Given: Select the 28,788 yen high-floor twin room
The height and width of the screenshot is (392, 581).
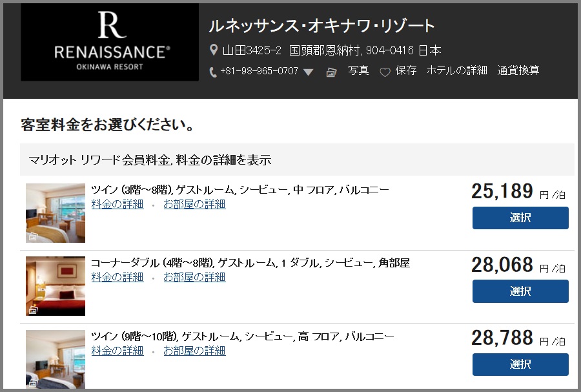Looking at the screenshot, I should coord(520,364).
